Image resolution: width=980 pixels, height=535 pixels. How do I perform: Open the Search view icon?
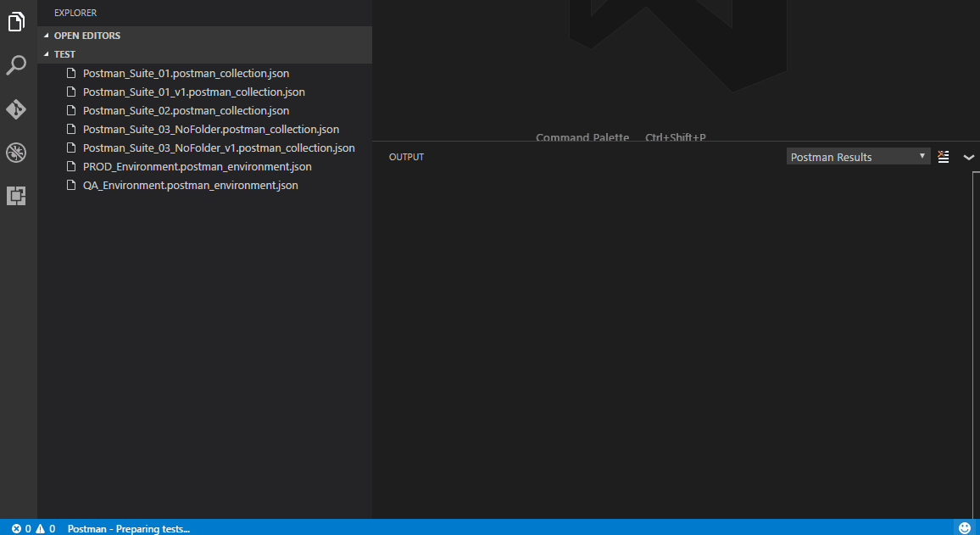pyautogui.click(x=16, y=65)
